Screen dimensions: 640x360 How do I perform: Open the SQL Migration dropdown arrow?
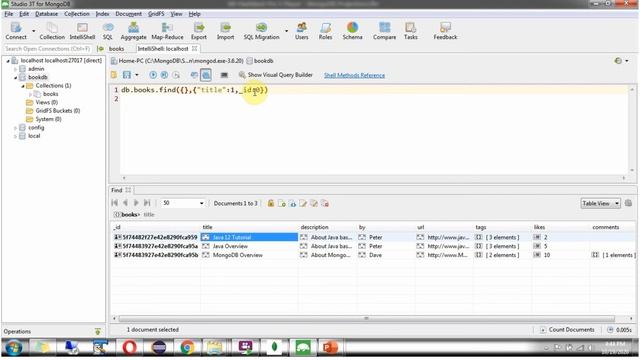(286, 31)
